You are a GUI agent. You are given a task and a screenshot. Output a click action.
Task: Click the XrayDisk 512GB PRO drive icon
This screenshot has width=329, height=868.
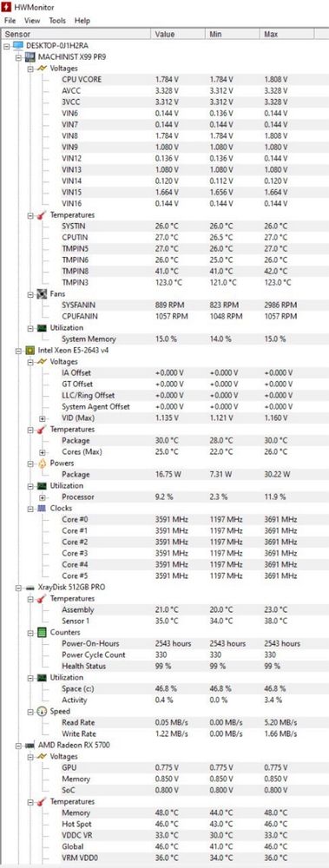pyautogui.click(x=30, y=587)
